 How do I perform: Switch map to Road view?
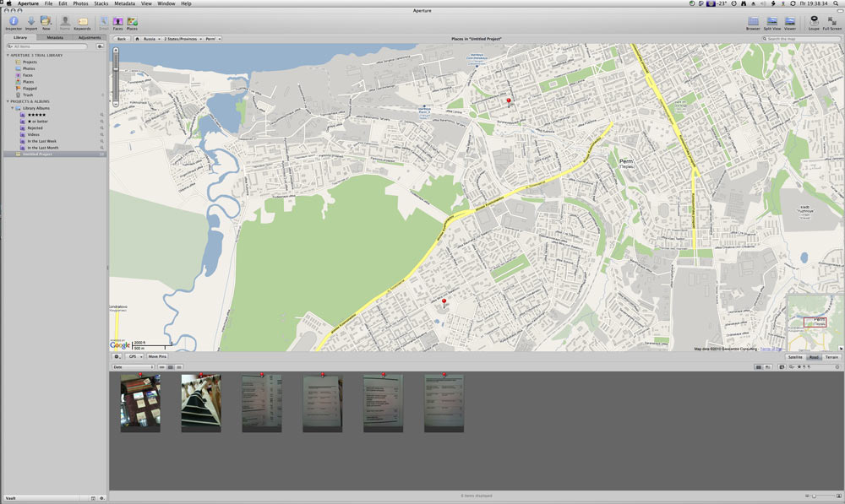point(814,357)
